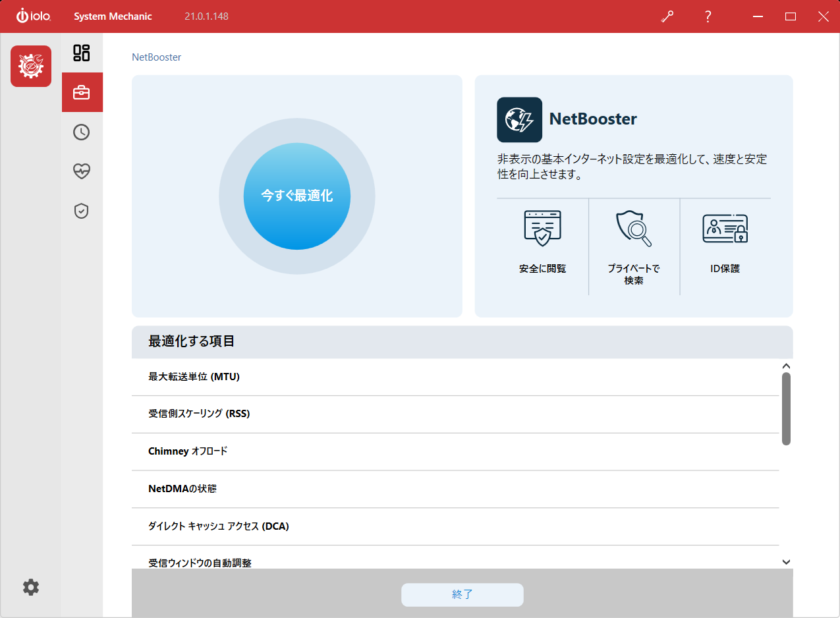Select the Chimney オフロード row
The height and width of the screenshot is (618, 840).
tap(455, 451)
